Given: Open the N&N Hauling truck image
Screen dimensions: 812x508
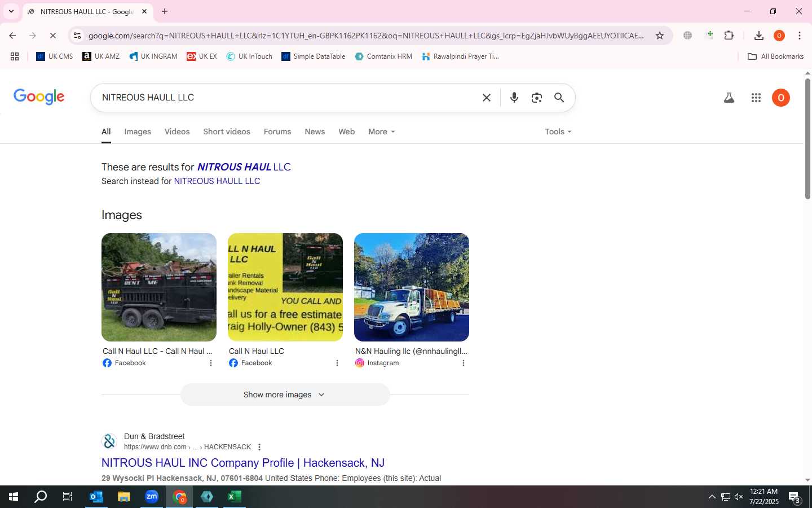Looking at the screenshot, I should [x=412, y=287].
